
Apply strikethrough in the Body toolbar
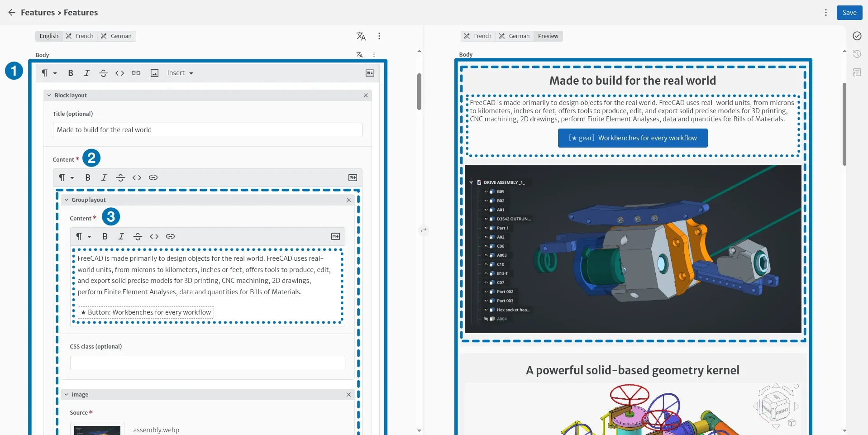[x=103, y=73]
